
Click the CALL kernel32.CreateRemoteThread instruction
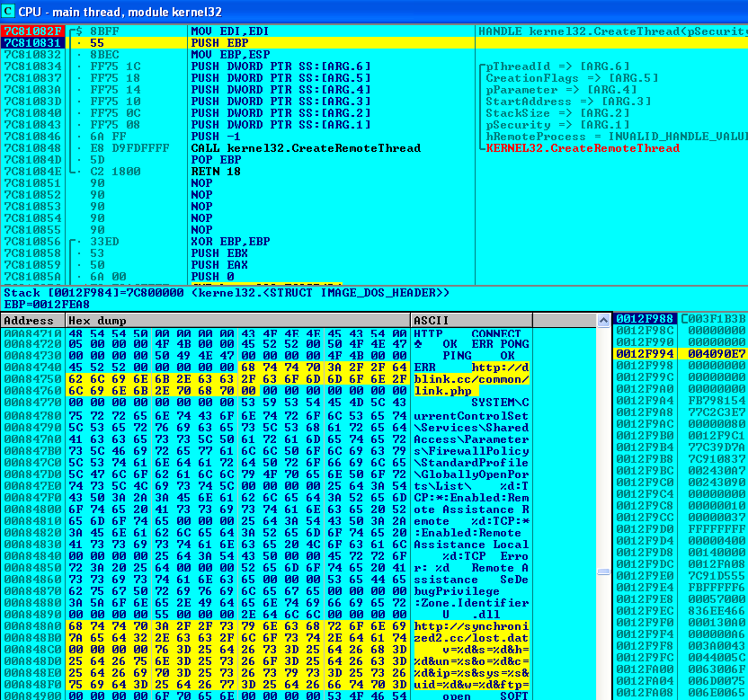pos(305,148)
